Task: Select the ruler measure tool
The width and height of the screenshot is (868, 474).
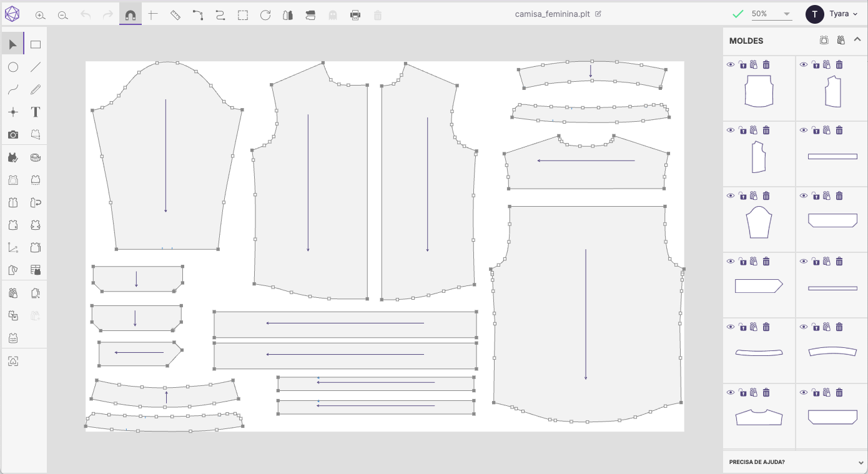Action: [175, 15]
